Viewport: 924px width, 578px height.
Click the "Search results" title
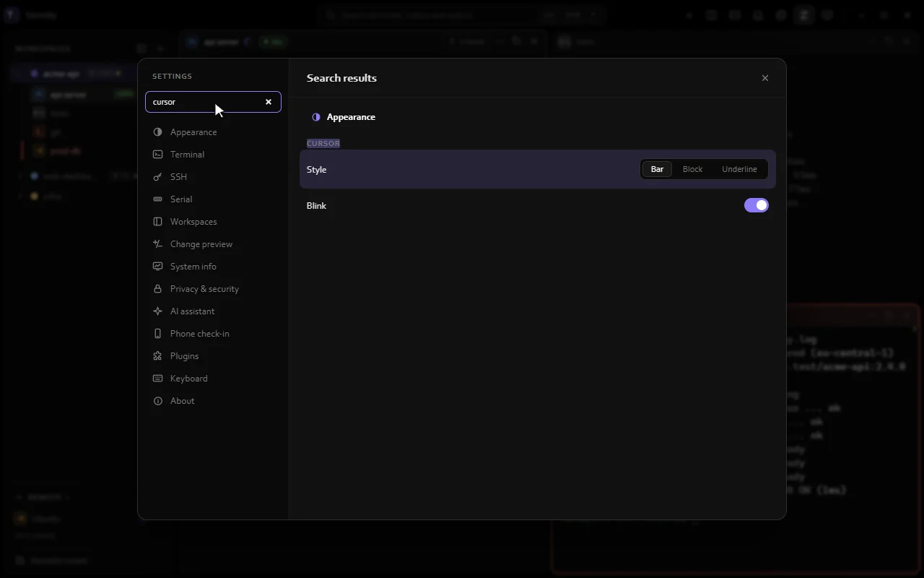coord(341,78)
